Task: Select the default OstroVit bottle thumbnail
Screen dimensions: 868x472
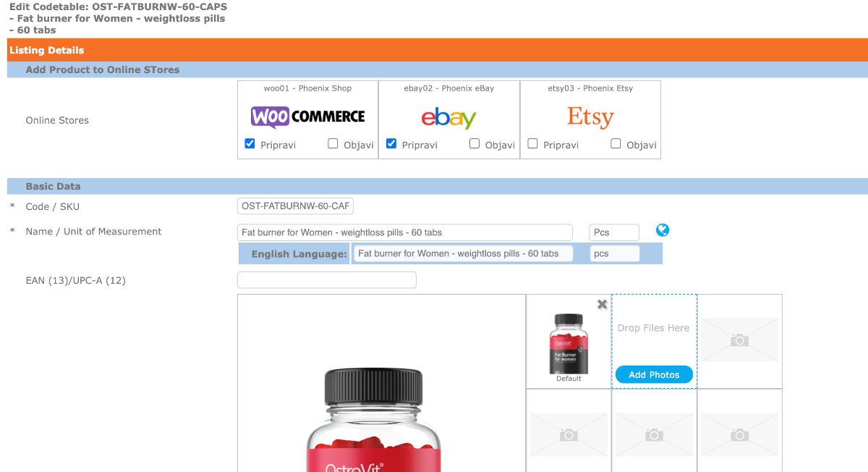Action: click(569, 343)
